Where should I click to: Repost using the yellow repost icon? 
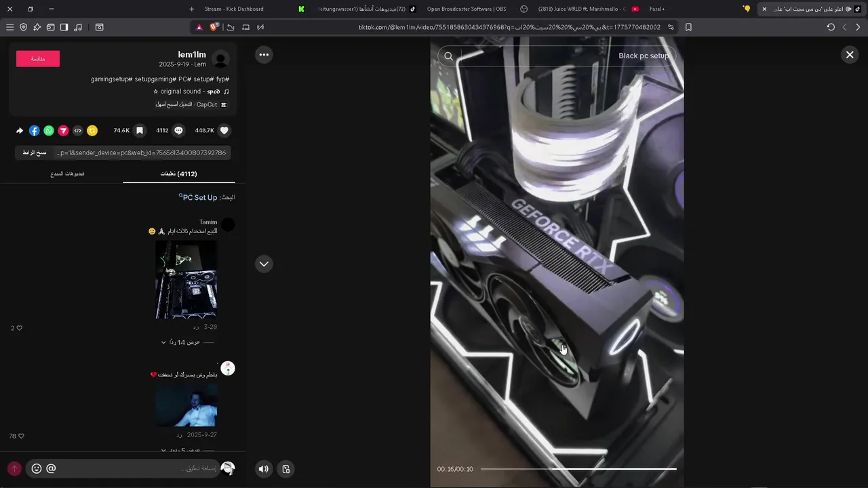[x=92, y=130]
